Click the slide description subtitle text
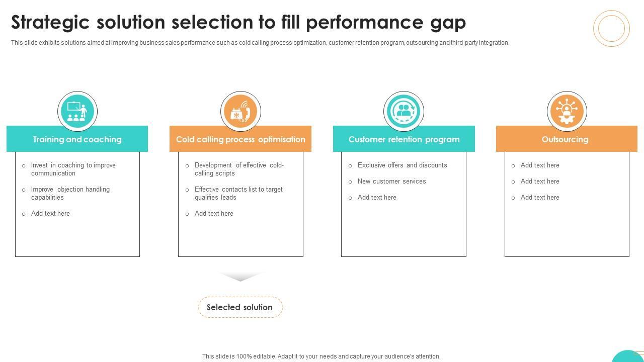The height and width of the screenshot is (362, 644). click(x=260, y=43)
